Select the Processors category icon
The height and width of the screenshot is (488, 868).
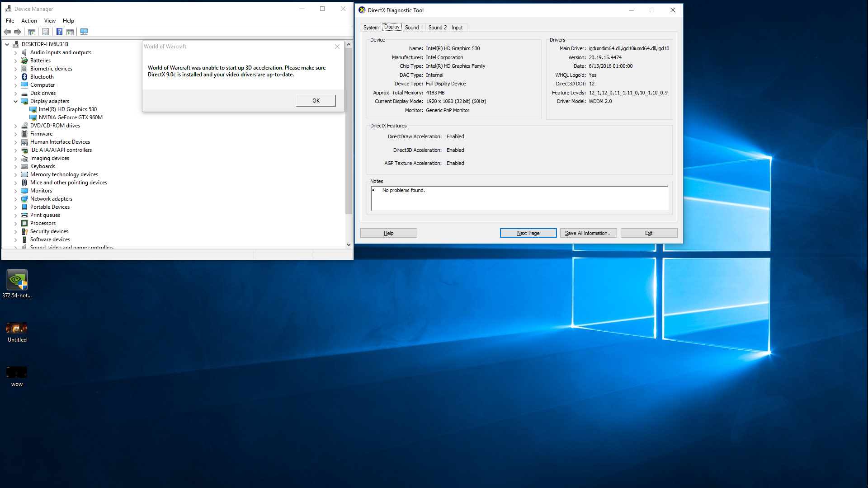point(24,223)
